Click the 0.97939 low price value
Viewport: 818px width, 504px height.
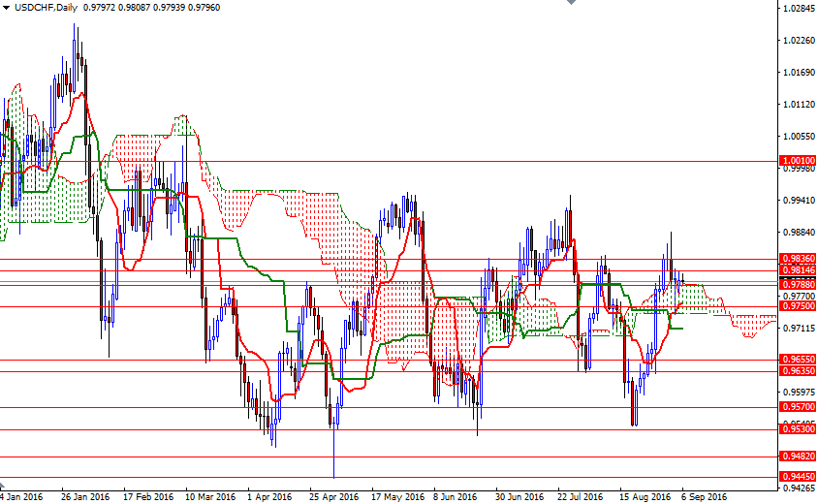pyautogui.click(x=169, y=8)
